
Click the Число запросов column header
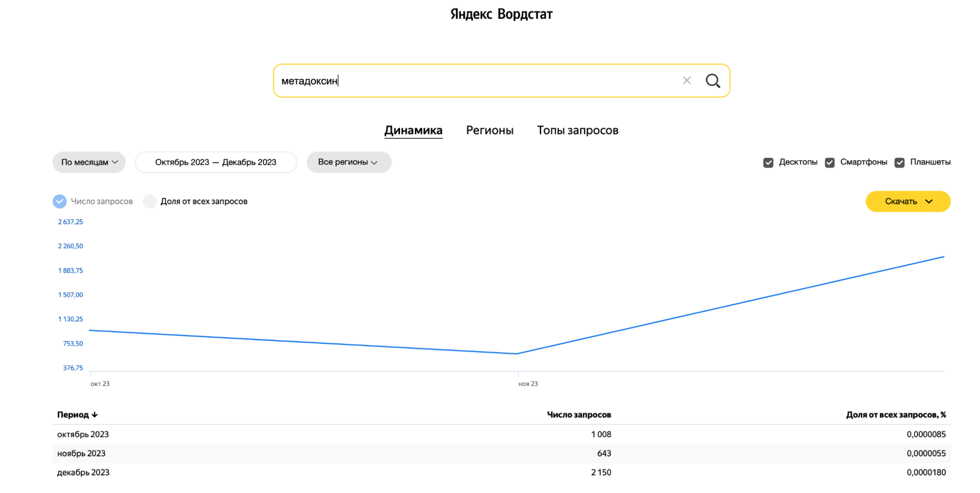tap(579, 415)
